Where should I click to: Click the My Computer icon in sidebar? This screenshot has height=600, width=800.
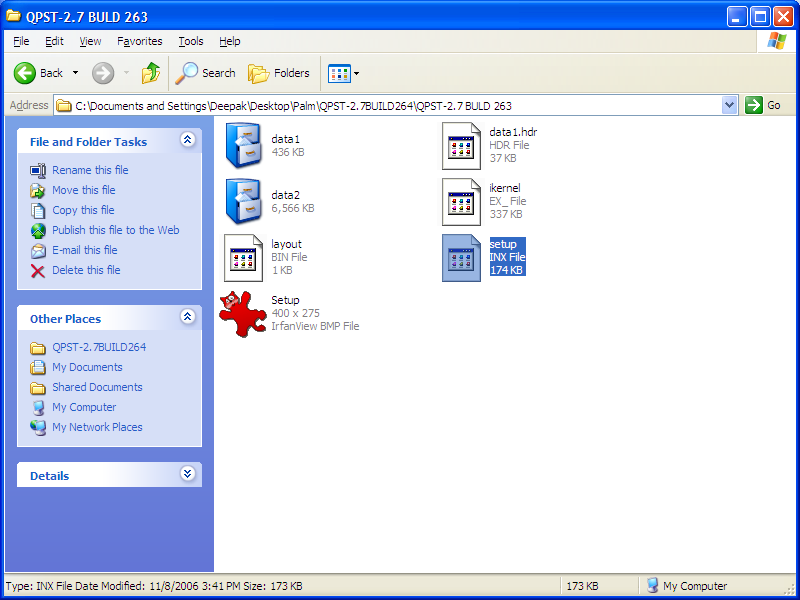point(38,408)
